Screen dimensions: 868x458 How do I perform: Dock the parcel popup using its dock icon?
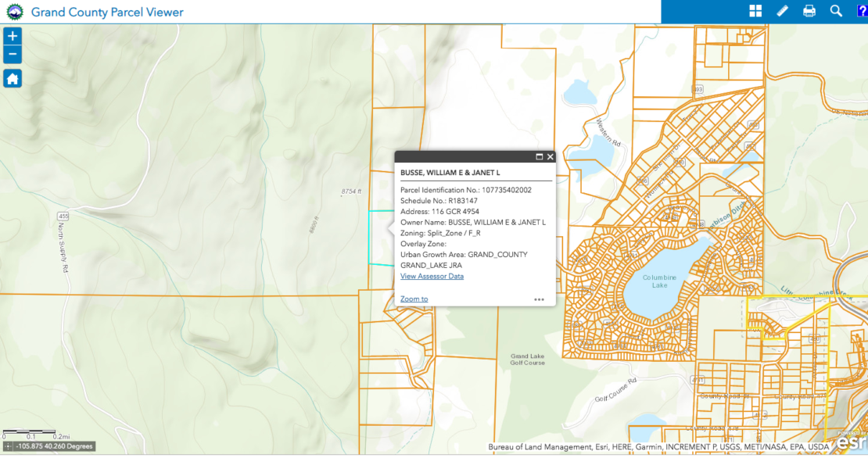(x=538, y=156)
